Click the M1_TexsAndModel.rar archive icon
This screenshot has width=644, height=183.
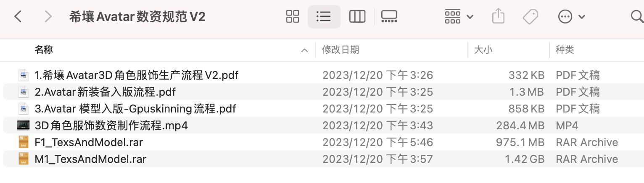[x=24, y=159]
